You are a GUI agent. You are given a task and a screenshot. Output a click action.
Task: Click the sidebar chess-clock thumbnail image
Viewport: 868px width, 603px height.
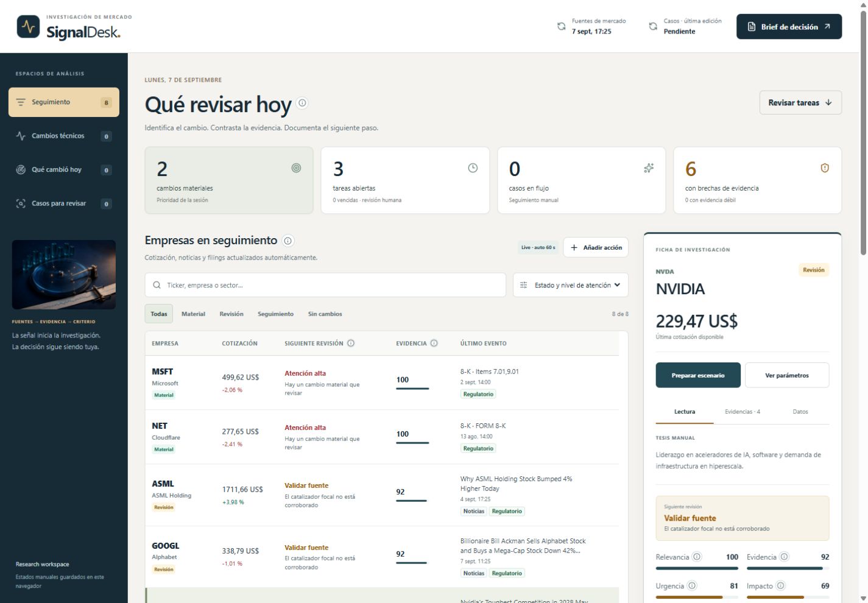click(x=64, y=275)
